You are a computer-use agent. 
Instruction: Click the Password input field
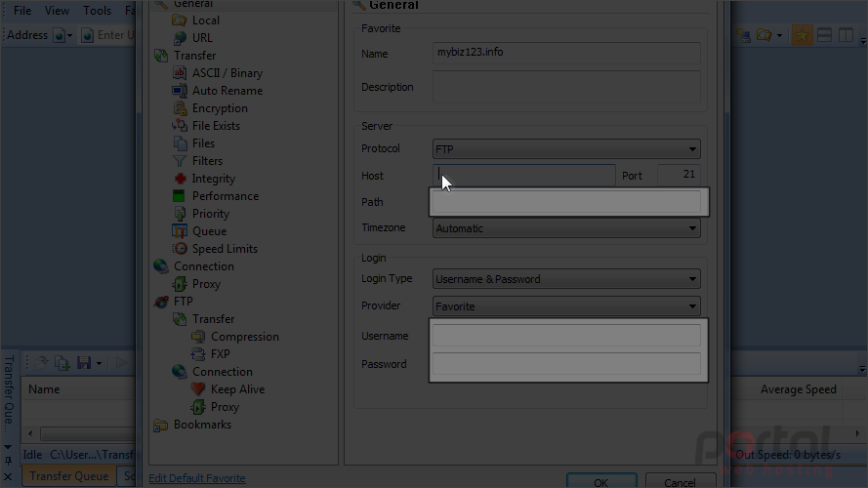(x=566, y=364)
